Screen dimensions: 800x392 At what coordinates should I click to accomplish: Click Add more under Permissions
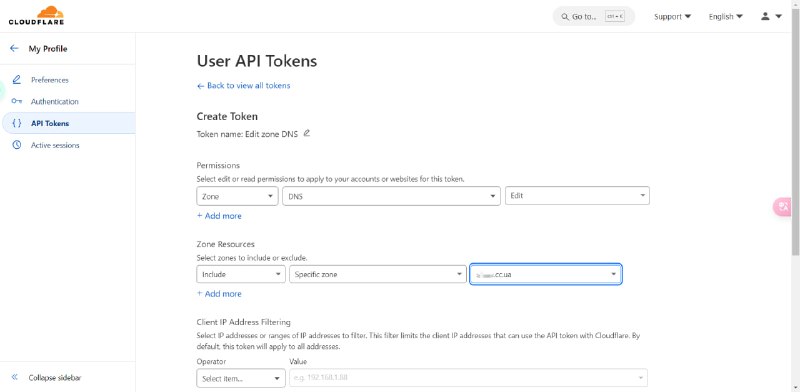tap(219, 216)
